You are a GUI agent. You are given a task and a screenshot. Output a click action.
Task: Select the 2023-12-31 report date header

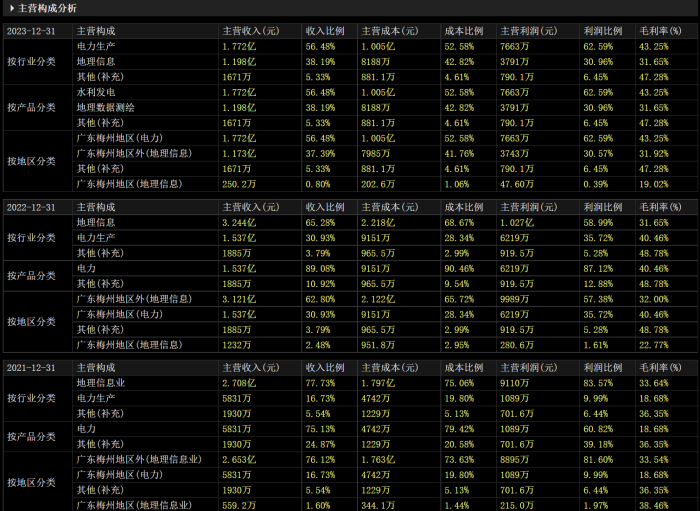point(31,31)
